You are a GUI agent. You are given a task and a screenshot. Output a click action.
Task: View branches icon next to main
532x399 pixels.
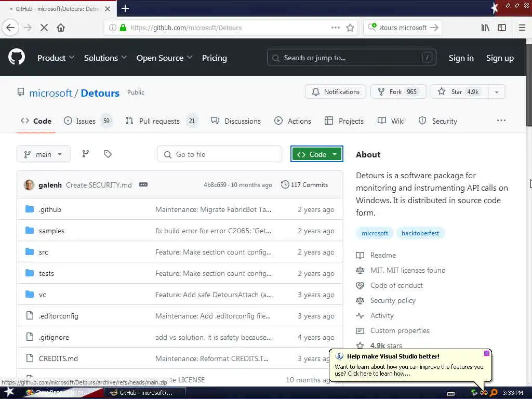(x=86, y=154)
